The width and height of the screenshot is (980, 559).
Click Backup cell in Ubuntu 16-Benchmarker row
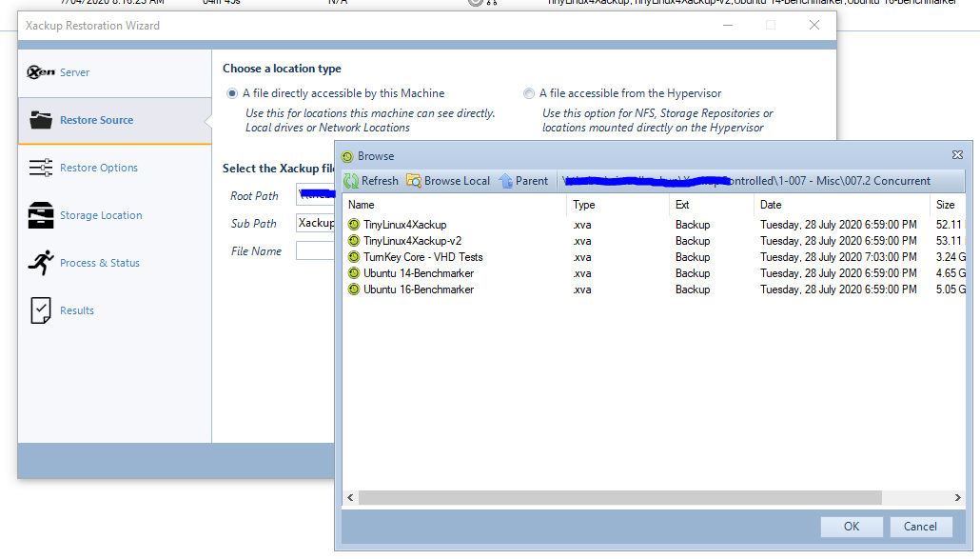tap(693, 289)
